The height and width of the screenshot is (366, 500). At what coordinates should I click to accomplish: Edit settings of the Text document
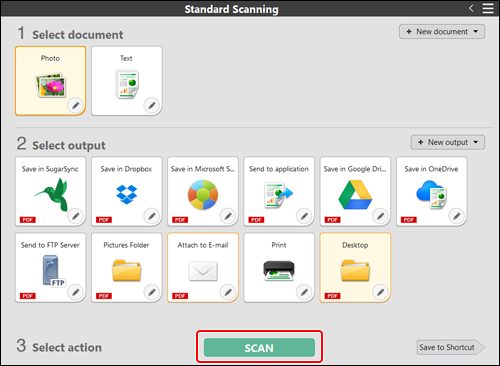(x=152, y=105)
